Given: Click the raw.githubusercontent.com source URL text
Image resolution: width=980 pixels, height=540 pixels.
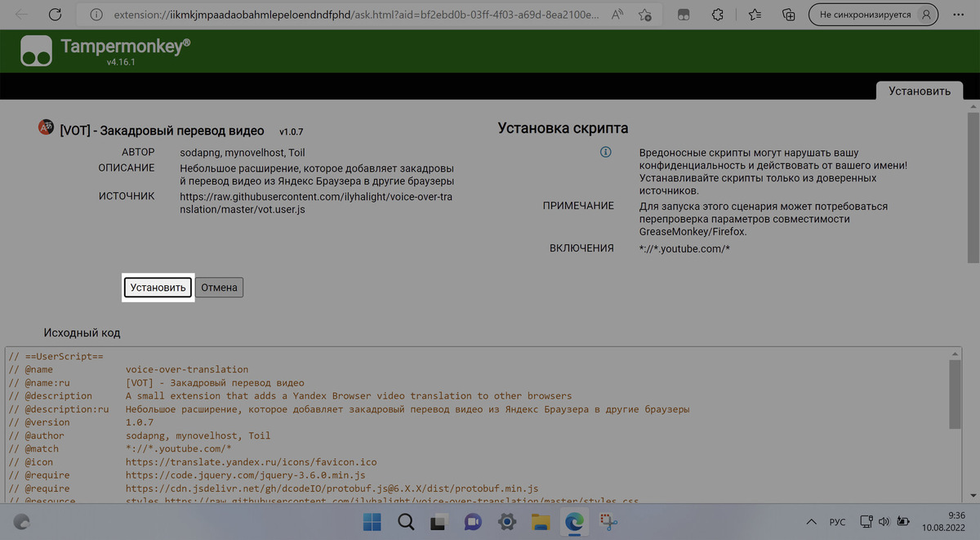Looking at the screenshot, I should 316,203.
